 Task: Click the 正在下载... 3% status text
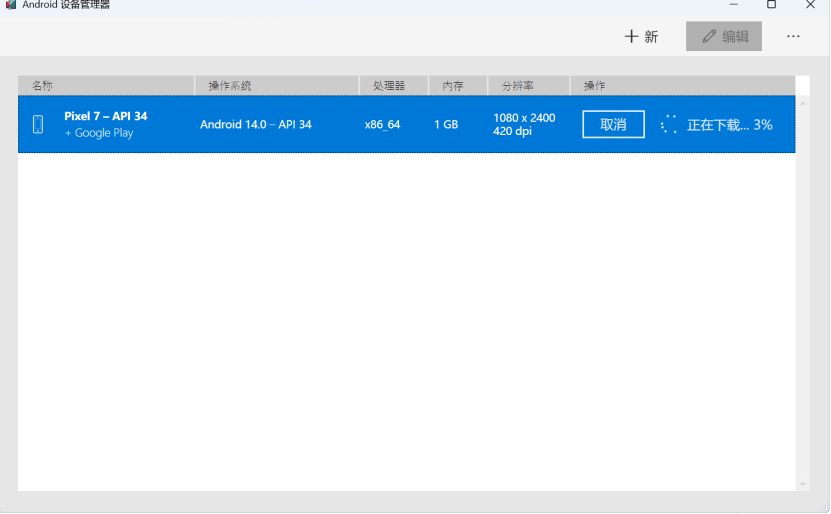pyautogui.click(x=730, y=125)
